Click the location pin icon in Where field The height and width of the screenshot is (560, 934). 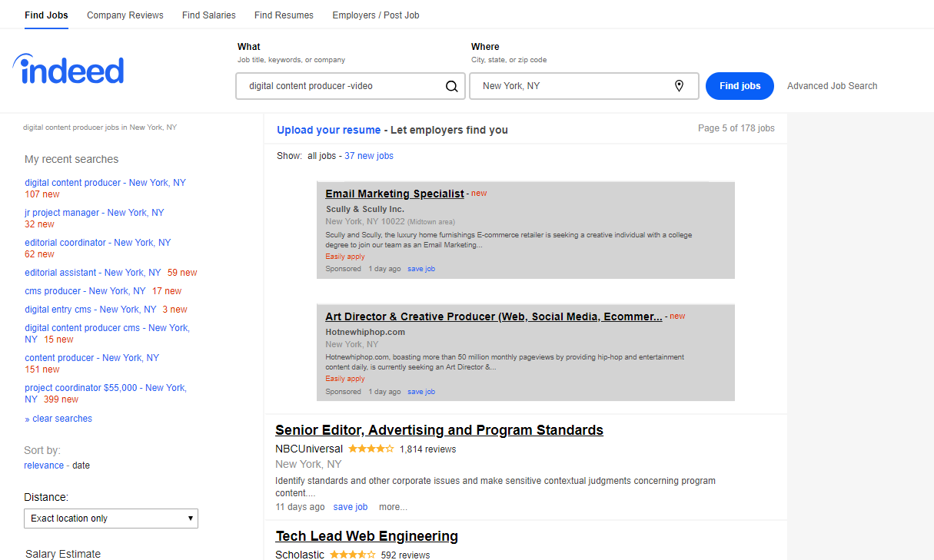tap(679, 86)
